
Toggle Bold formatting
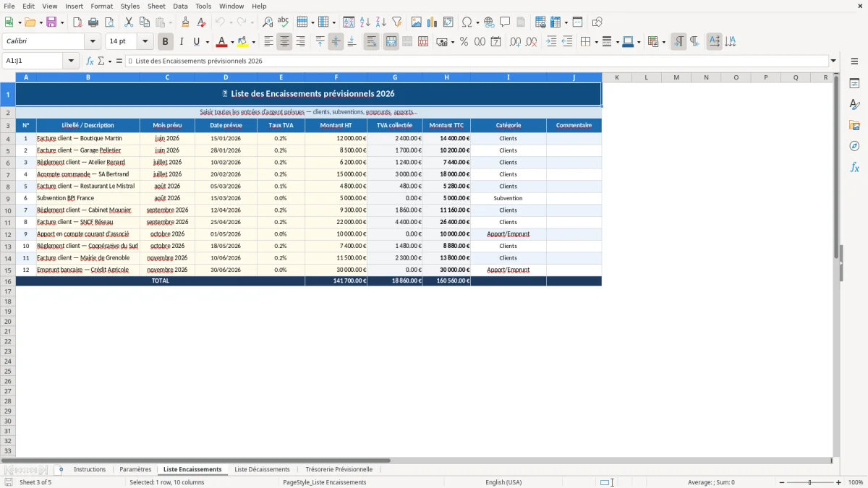166,42
